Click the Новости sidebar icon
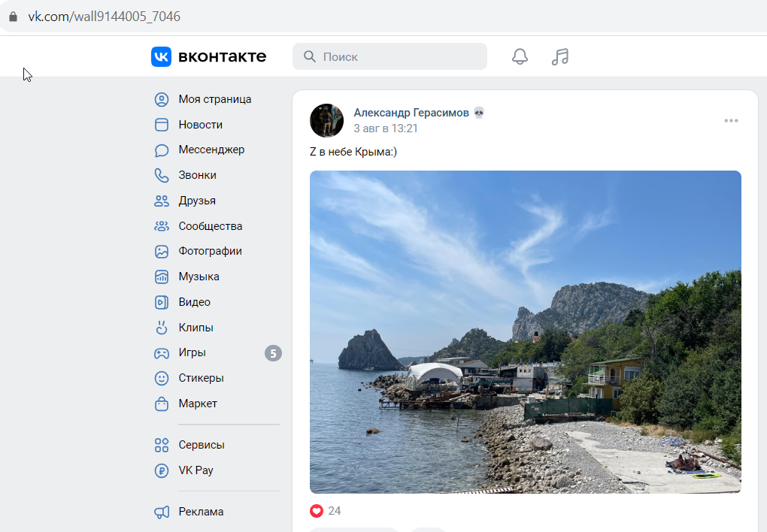The image size is (767, 532). point(162,125)
